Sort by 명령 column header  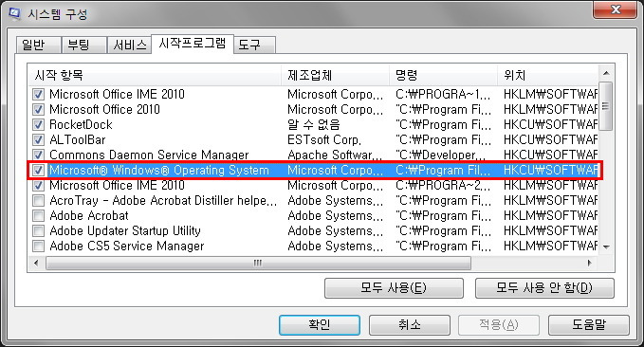click(443, 75)
